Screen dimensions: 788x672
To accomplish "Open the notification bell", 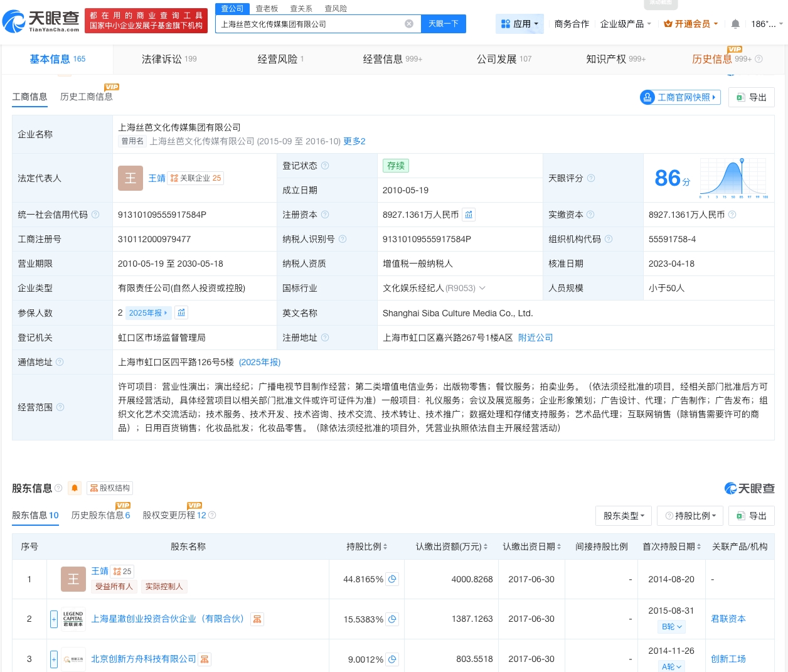I will (x=735, y=24).
